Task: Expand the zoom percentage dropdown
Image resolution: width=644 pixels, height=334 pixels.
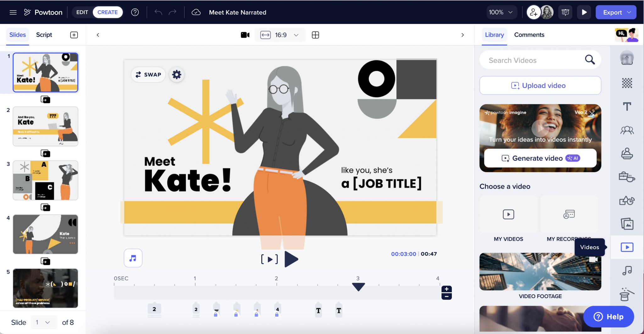Action: pos(502,12)
